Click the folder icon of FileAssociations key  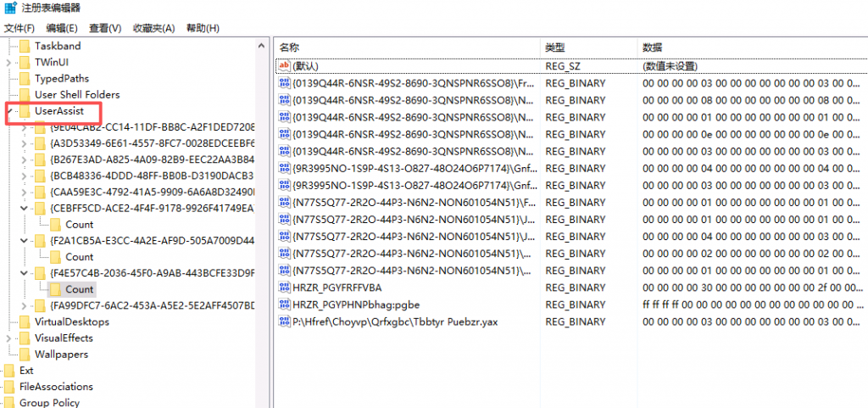[9, 387]
